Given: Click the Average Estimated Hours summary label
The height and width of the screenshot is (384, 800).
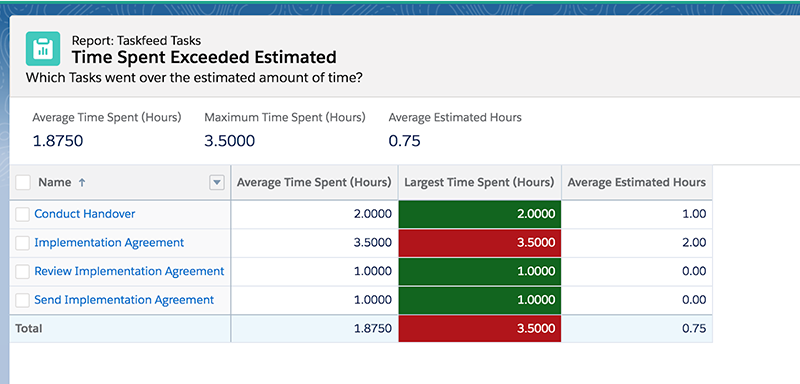Looking at the screenshot, I should click(455, 118).
